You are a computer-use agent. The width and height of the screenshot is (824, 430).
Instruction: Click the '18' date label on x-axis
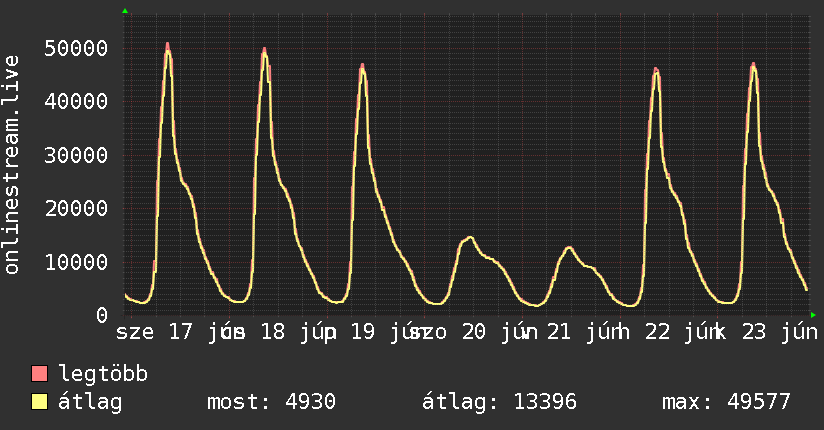coord(273,332)
